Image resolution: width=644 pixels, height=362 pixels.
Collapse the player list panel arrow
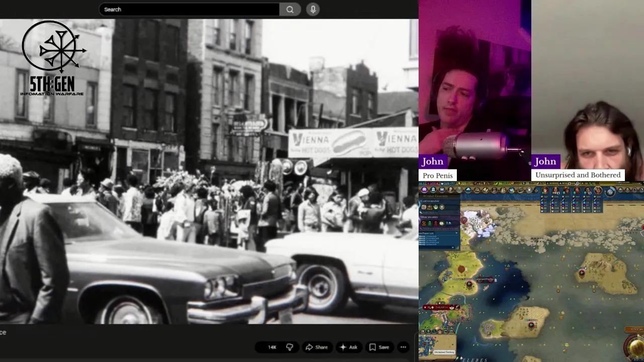point(456,233)
